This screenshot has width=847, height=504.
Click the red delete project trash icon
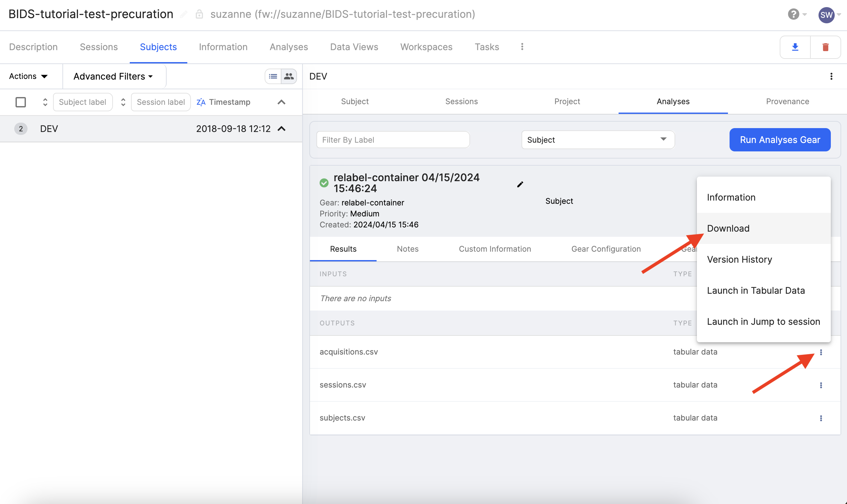[x=826, y=47]
